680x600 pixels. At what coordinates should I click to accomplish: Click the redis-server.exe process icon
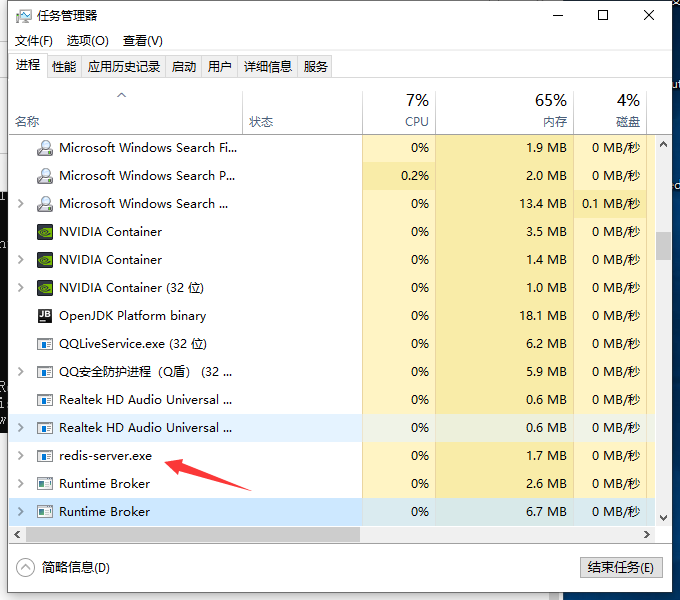pos(45,456)
